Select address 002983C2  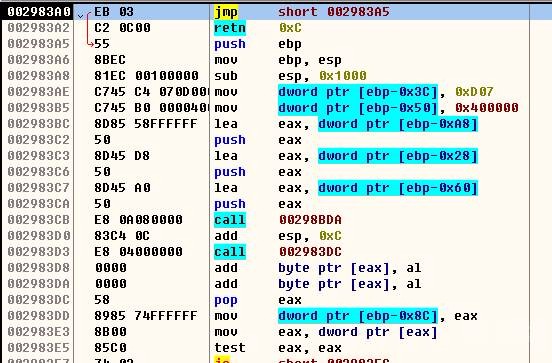pos(39,140)
